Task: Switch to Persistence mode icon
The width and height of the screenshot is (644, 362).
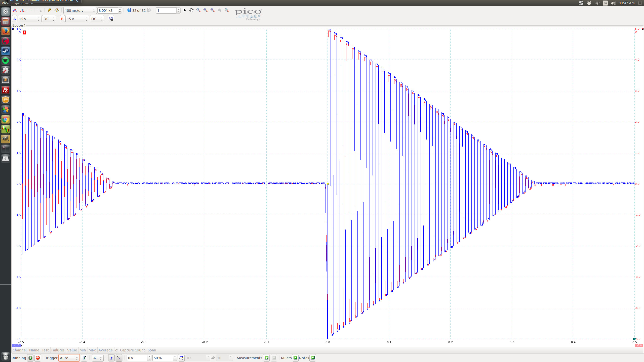Action: (x=22, y=10)
